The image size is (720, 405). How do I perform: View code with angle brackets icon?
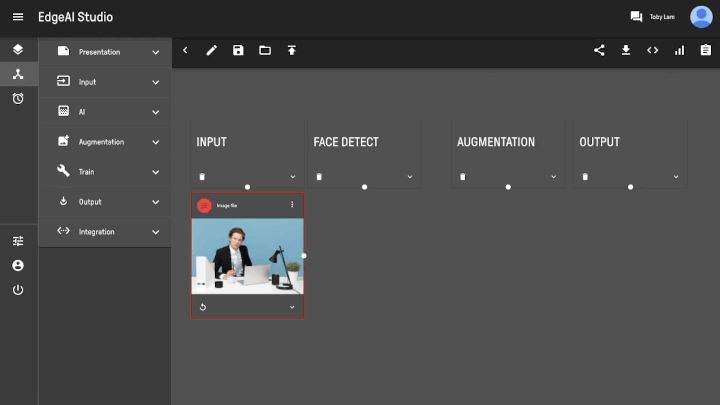point(652,50)
